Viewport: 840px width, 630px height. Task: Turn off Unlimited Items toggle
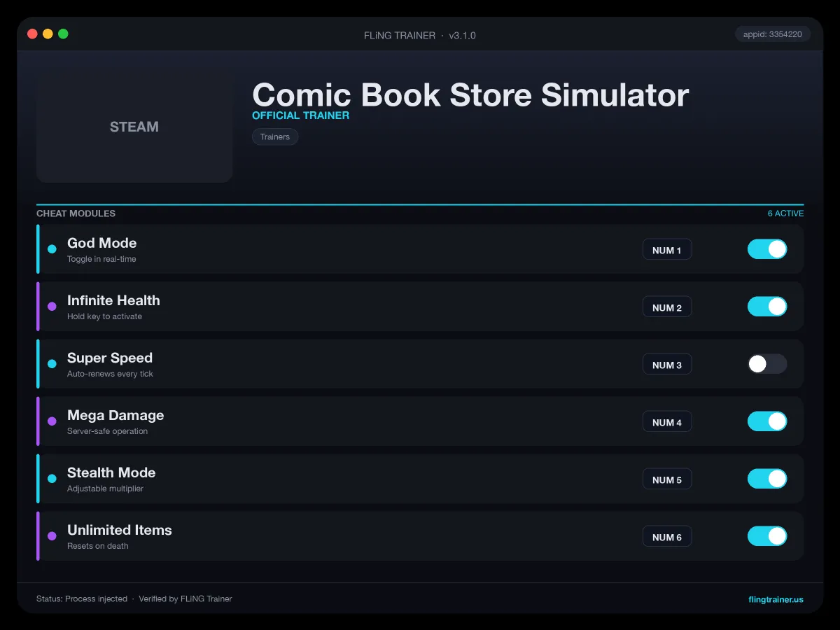[767, 536]
